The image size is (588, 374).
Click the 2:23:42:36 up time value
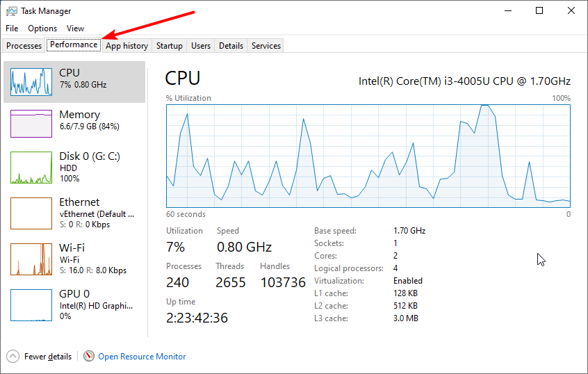tap(197, 318)
